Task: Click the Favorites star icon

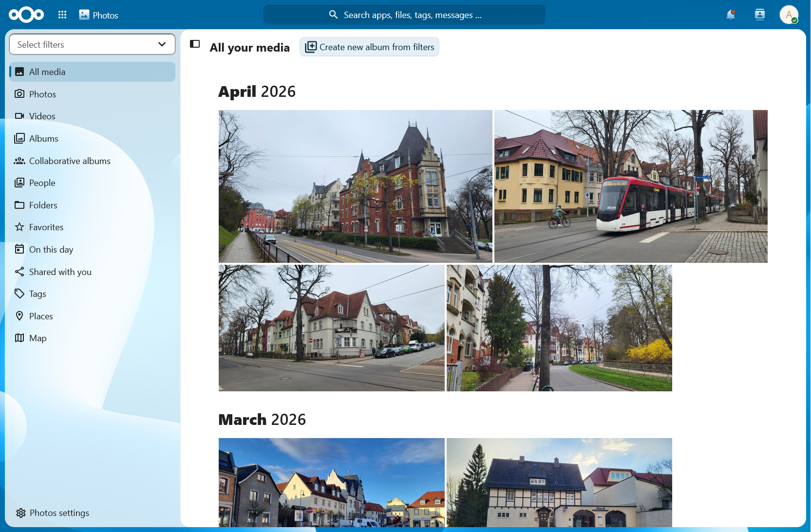Action: 19,227
